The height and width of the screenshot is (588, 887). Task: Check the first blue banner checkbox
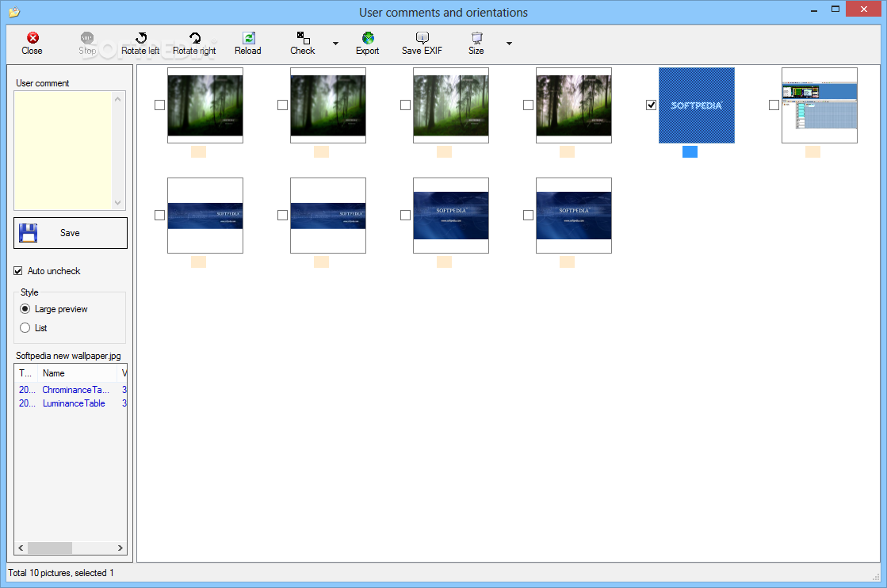coord(159,216)
